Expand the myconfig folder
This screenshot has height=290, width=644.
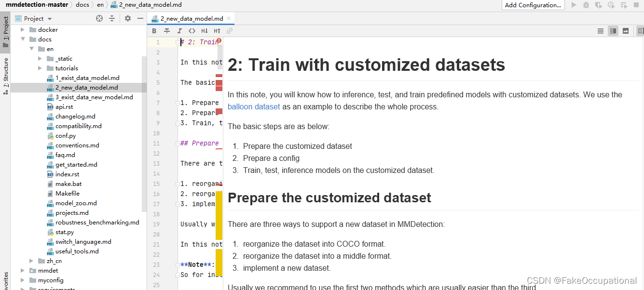pyautogui.click(x=22, y=280)
